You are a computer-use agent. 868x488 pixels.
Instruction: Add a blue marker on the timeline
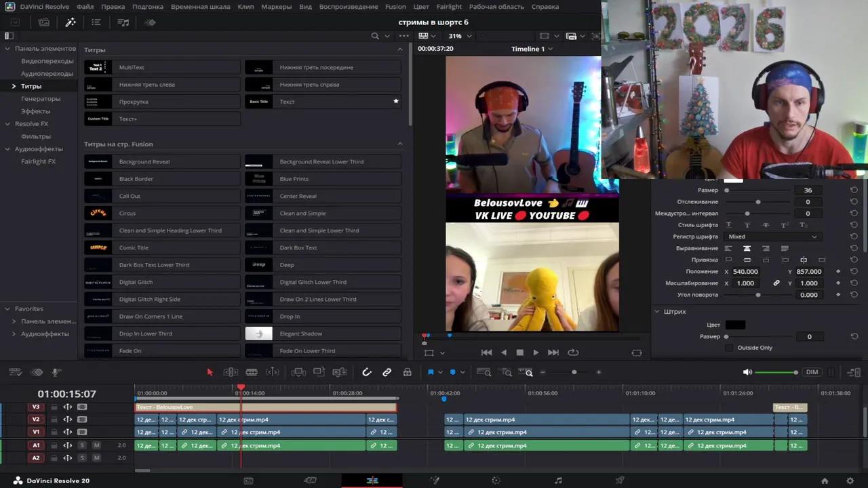pyautogui.click(x=453, y=372)
